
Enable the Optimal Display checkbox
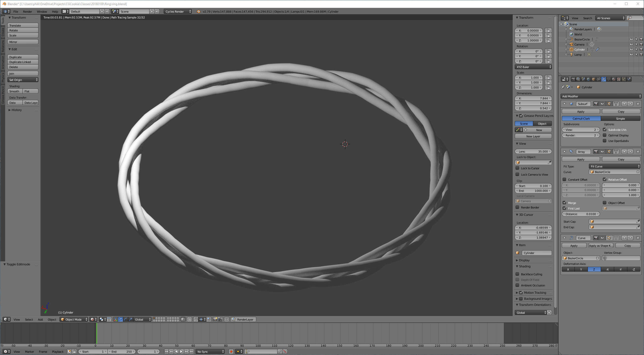(x=605, y=135)
